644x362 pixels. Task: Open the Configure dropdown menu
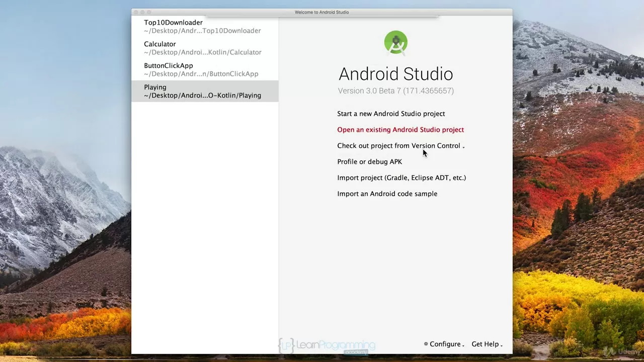[x=444, y=344]
